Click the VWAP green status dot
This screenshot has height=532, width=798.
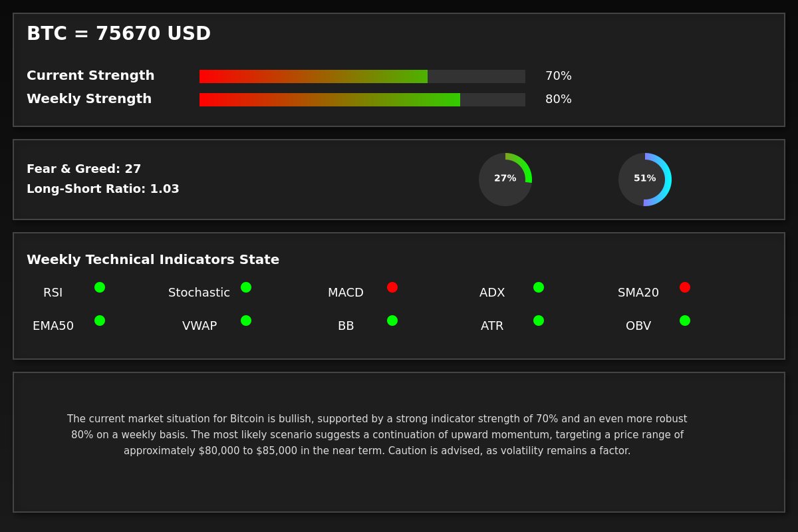(x=246, y=321)
